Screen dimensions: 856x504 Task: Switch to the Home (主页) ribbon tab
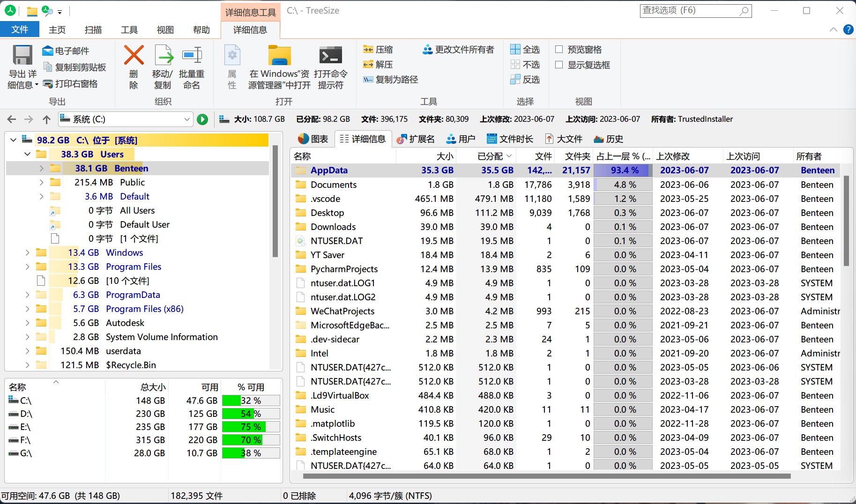57,30
